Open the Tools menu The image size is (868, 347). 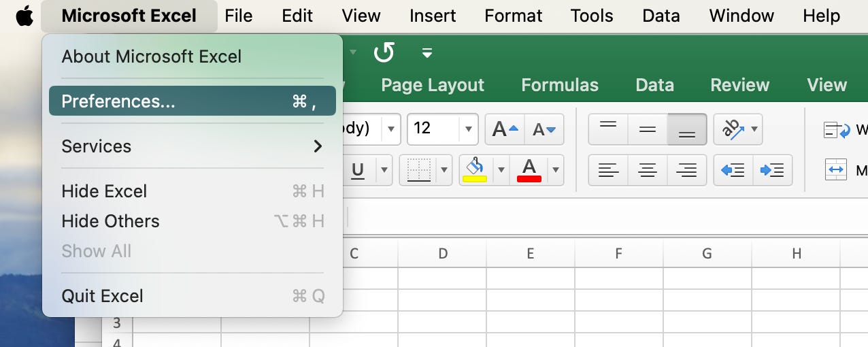pos(592,16)
